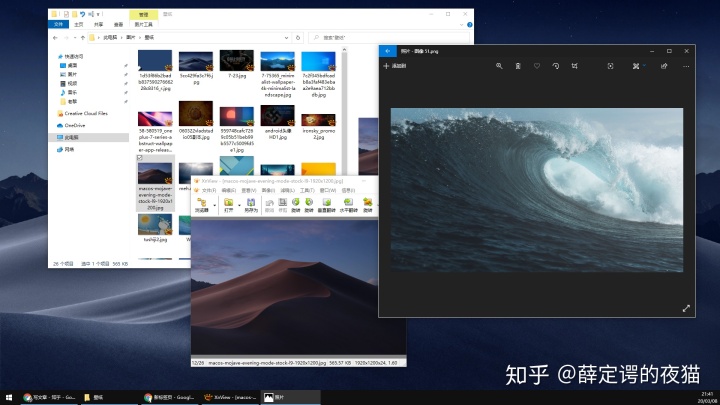This screenshot has width=720, height=405.
Task: Favorite the photo with the heart icon
Action: 537,66
